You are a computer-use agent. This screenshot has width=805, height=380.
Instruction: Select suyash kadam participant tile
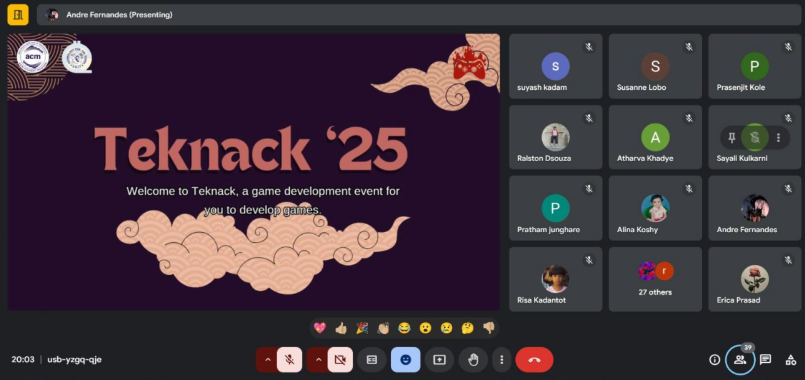(x=555, y=66)
